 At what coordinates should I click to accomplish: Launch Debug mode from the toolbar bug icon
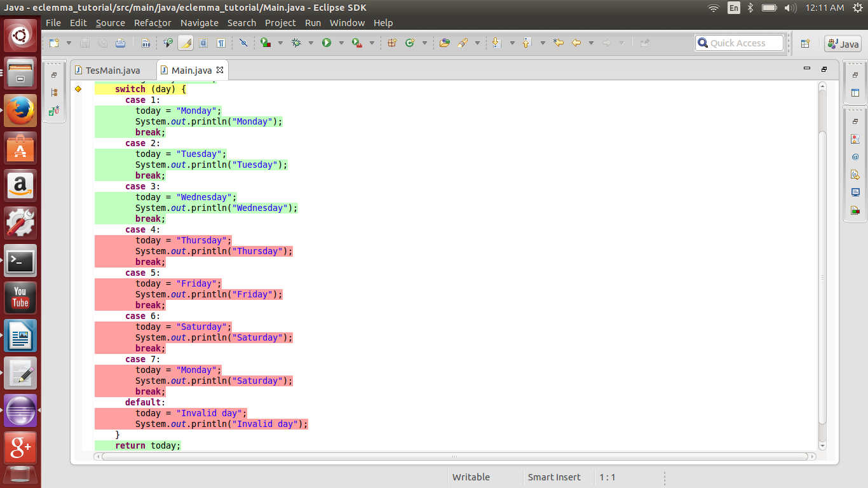296,43
